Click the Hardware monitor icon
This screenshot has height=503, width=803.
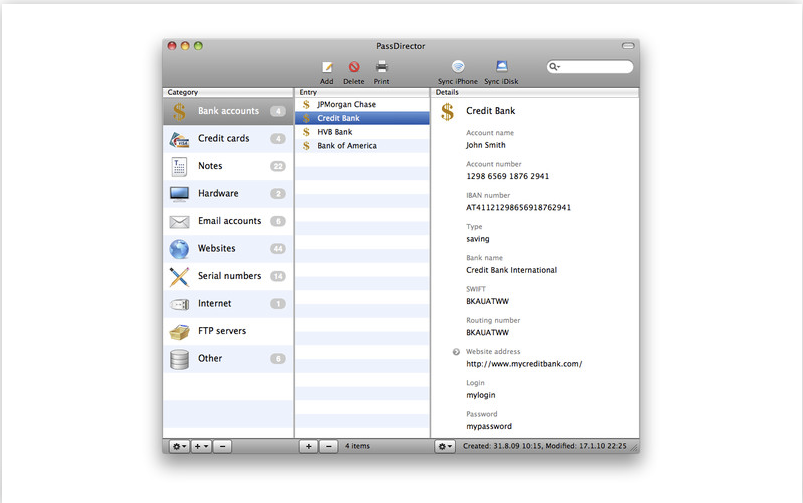tap(179, 194)
